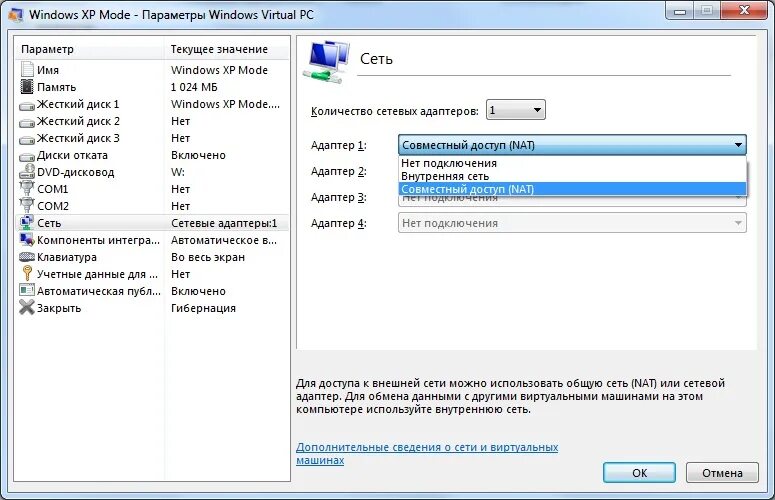Click the Адаптер 4 label
Screen dimensions: 775x500
(x=339, y=223)
